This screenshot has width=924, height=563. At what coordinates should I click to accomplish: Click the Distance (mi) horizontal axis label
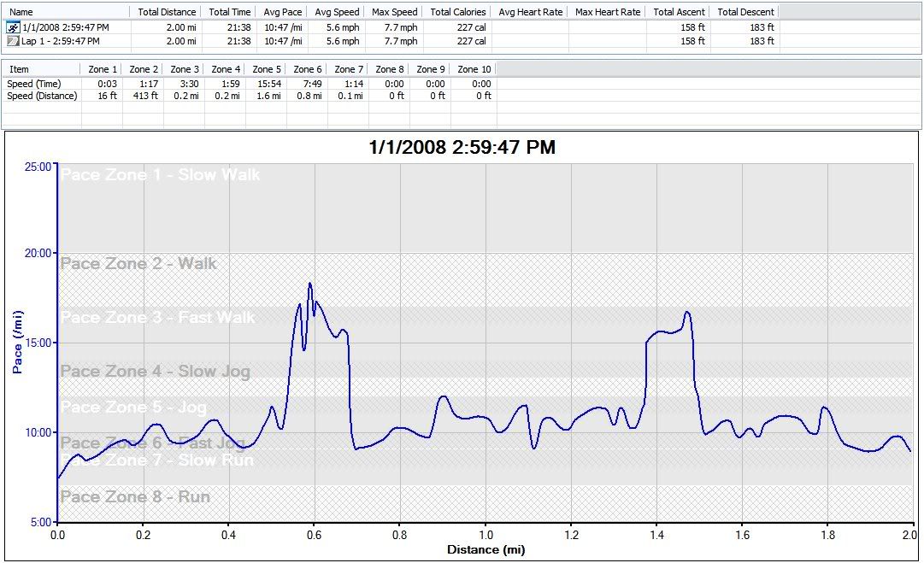click(x=485, y=549)
